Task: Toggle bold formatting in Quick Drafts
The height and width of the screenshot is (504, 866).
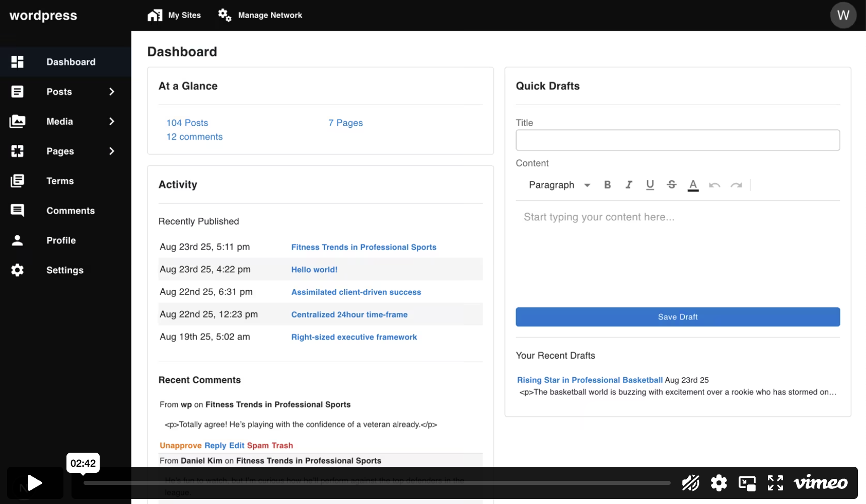Action: 607,185
